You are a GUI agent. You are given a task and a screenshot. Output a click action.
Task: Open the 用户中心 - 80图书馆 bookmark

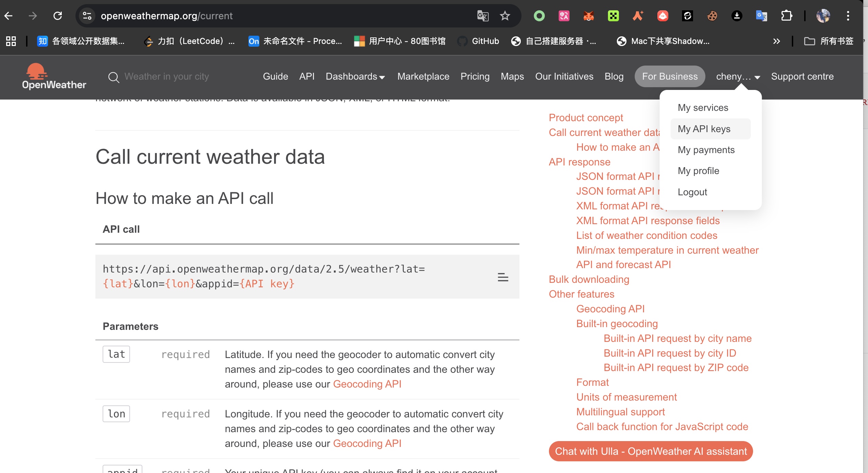coord(400,41)
